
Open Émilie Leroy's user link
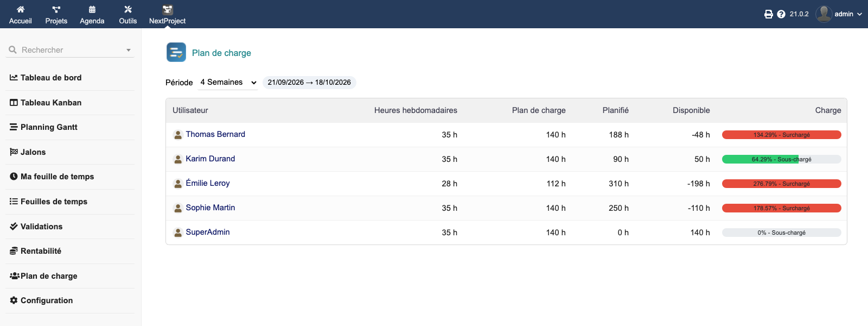coord(208,183)
